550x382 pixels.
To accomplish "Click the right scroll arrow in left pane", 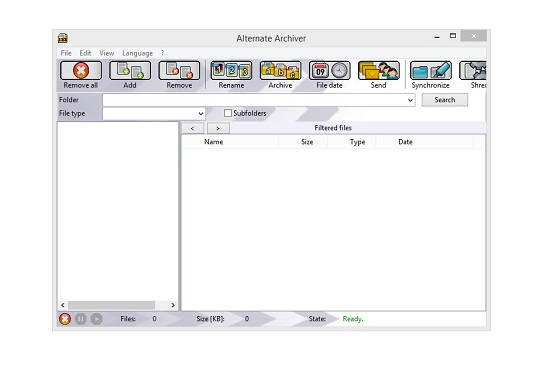I will (173, 305).
